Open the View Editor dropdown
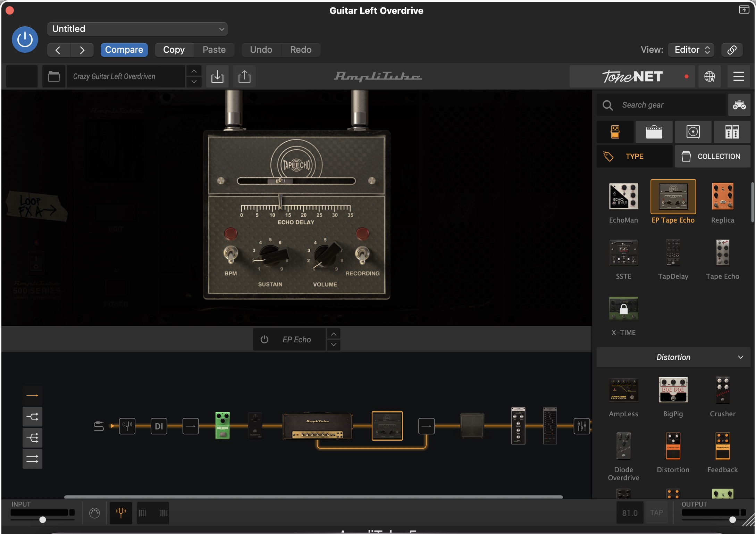The width and height of the screenshot is (756, 534). click(691, 50)
